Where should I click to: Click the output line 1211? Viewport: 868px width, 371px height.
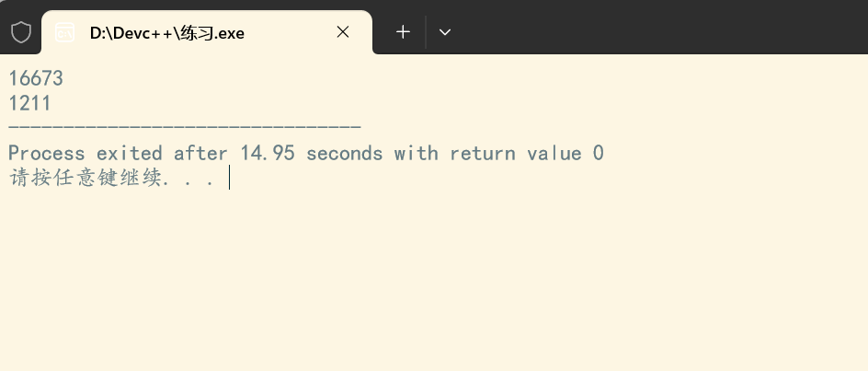point(29,103)
